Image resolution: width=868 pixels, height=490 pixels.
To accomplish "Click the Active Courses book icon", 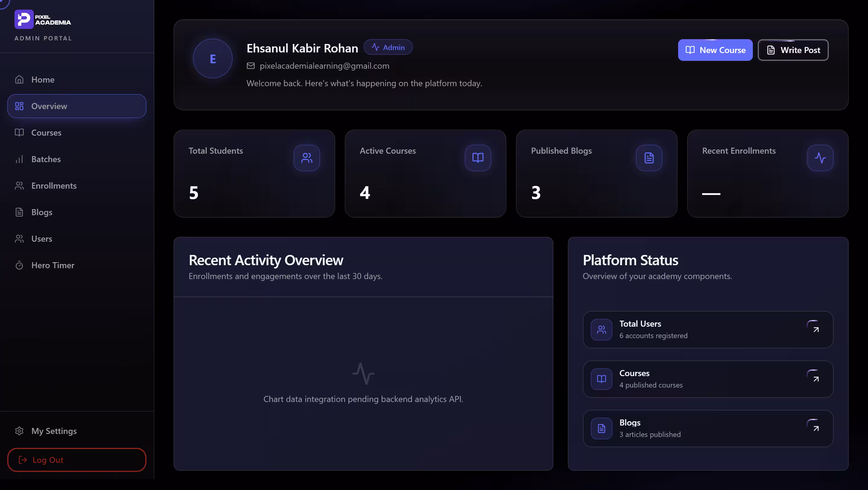I will 478,158.
